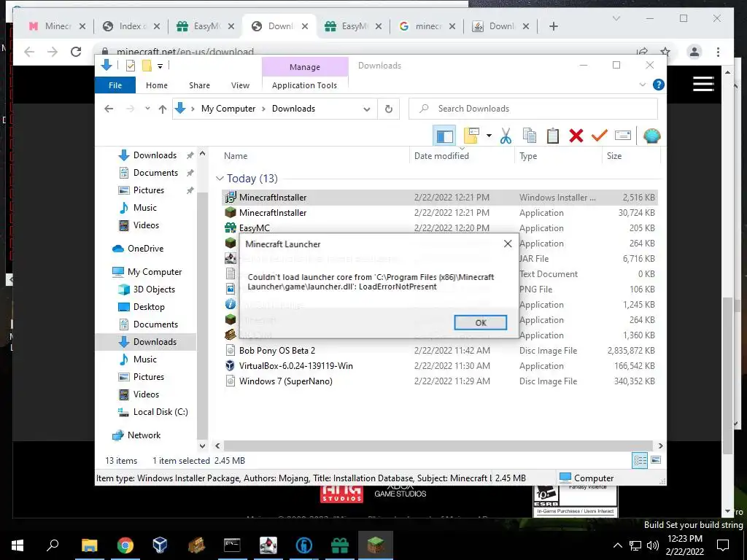Viewport: 747px width, 560px height.
Task: Select the EasyMC application file
Action: (x=439, y=228)
